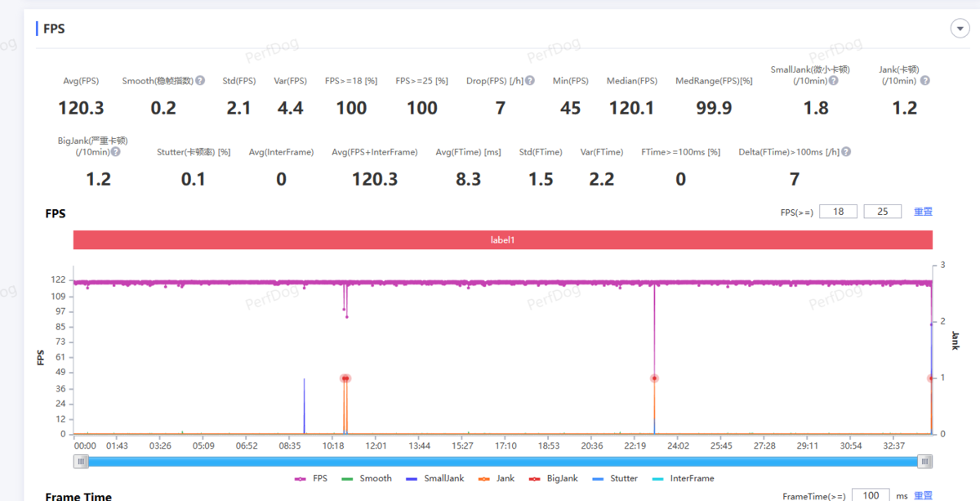The height and width of the screenshot is (501, 980).
Task: Collapse the FPS panel with arrow button
Action: point(960,29)
